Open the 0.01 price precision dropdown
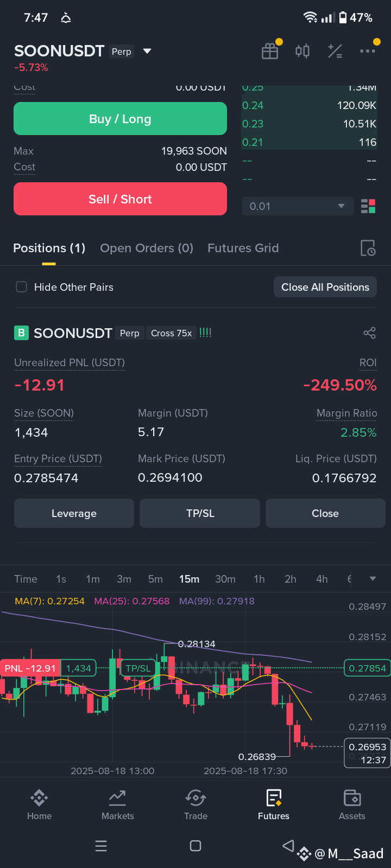 [297, 206]
